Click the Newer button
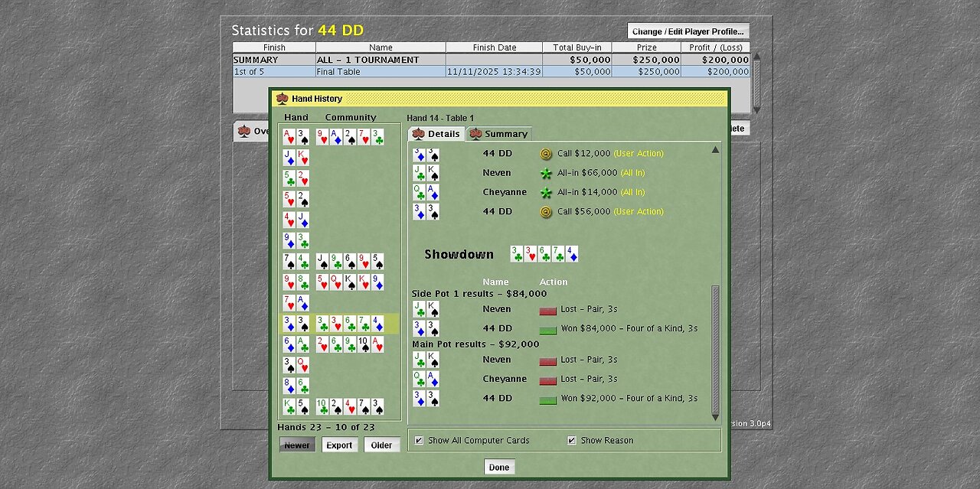980x489 pixels. (x=297, y=445)
